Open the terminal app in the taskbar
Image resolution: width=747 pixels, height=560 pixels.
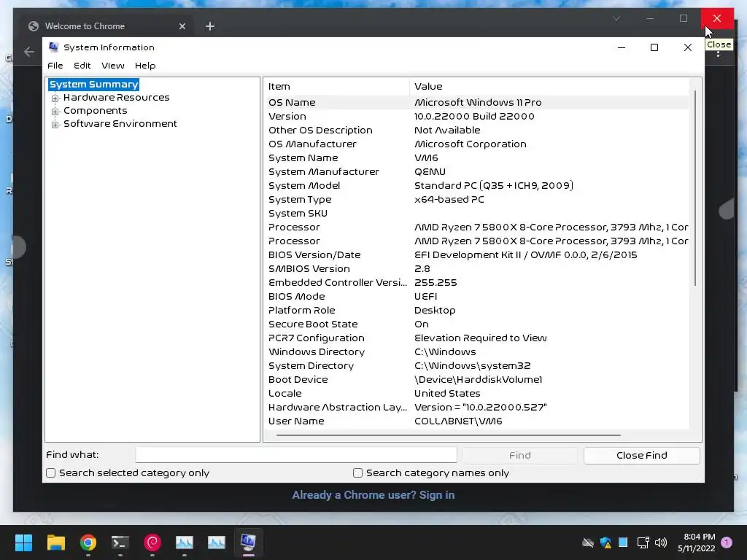120,542
